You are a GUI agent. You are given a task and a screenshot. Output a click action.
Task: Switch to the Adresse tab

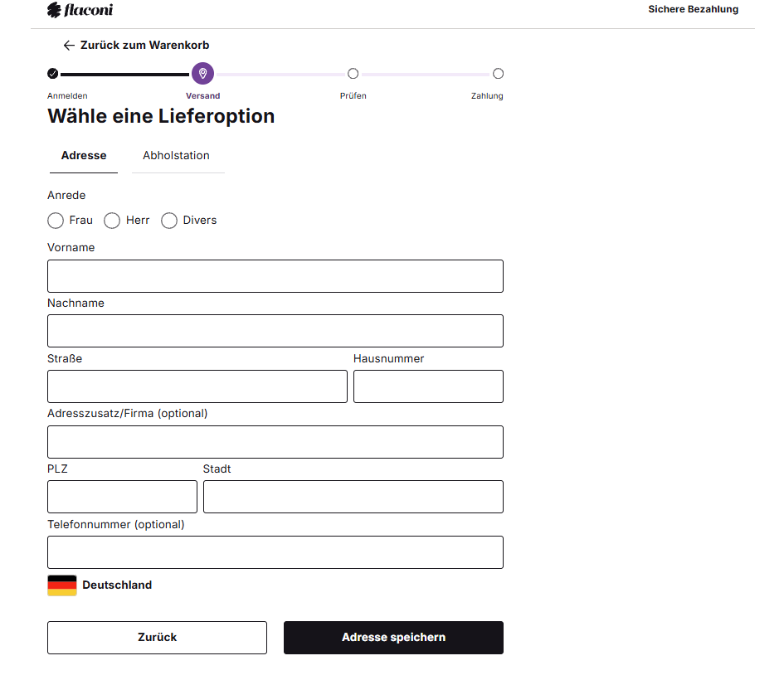coord(84,155)
